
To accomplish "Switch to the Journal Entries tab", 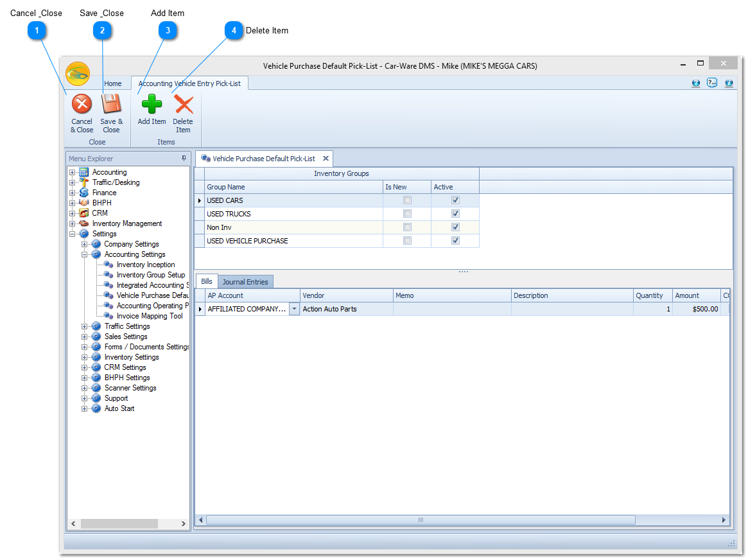I will tap(245, 282).
